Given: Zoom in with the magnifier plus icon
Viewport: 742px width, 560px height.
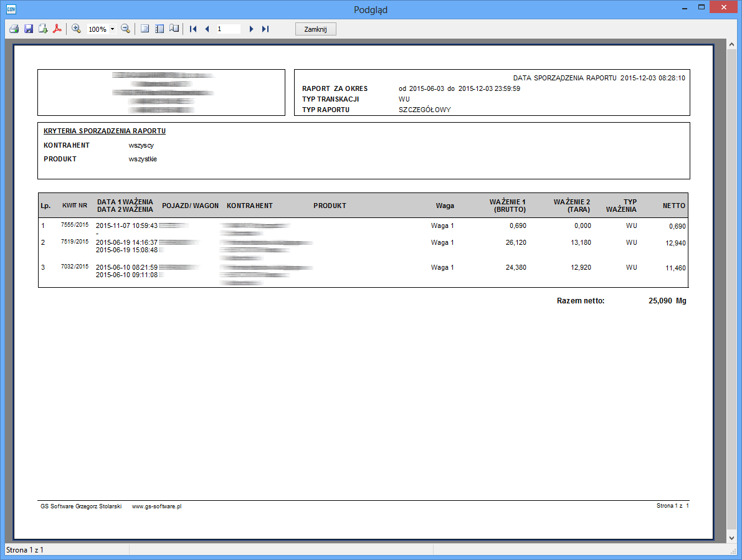Looking at the screenshot, I should click(76, 29).
